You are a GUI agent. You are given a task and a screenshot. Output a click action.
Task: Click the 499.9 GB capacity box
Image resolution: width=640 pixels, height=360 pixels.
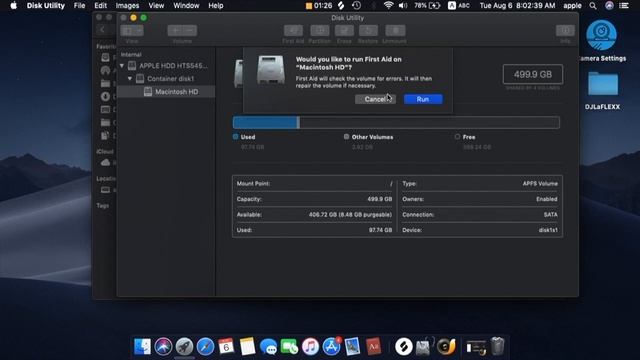point(533,74)
